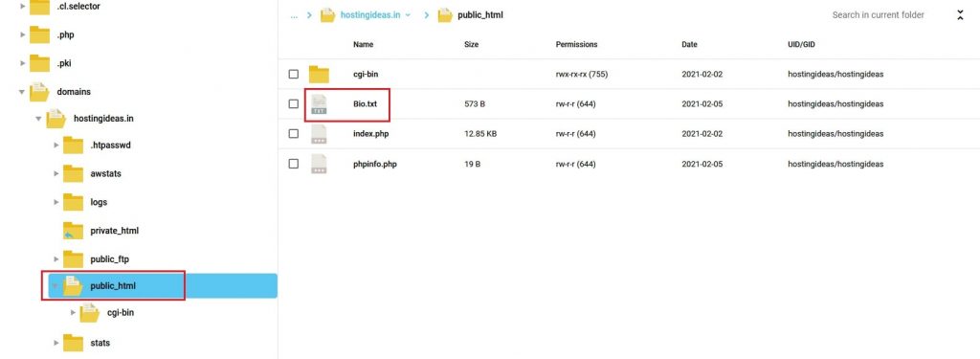The image size is (980, 359).
Task: Click the .php folder icon in tree
Action: click(x=39, y=34)
